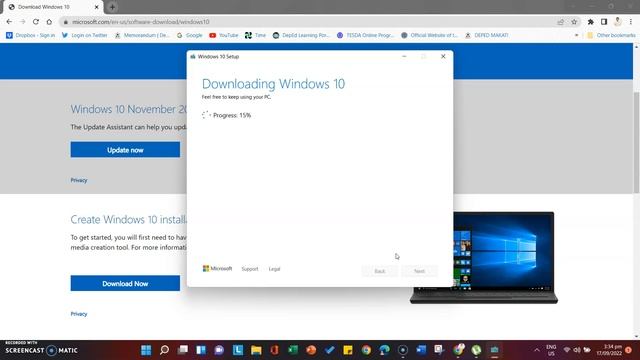Open the notification badge in tray
Viewport: 640px width, 360px height.
629,350
